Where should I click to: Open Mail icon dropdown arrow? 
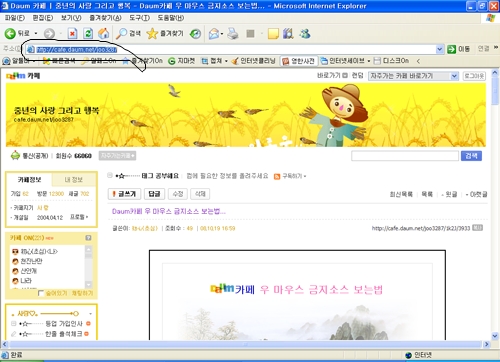click(x=222, y=33)
